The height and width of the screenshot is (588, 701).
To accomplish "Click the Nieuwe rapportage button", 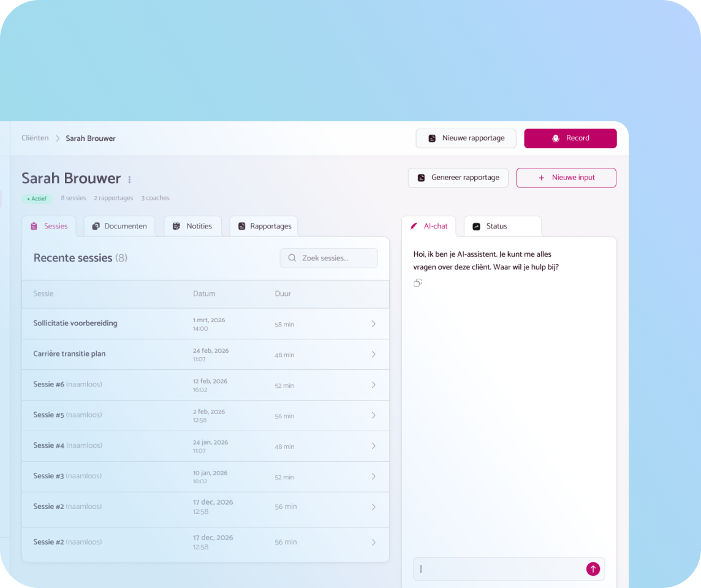I will (x=466, y=138).
